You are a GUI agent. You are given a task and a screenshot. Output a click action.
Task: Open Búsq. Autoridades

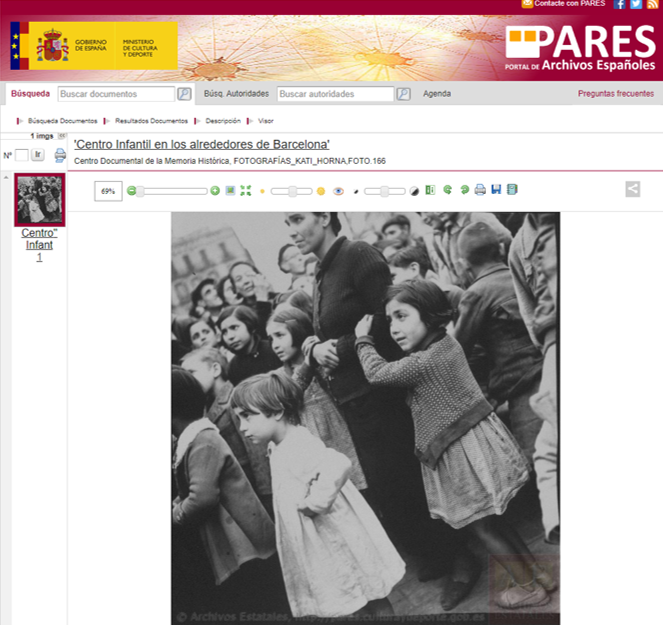point(236,93)
